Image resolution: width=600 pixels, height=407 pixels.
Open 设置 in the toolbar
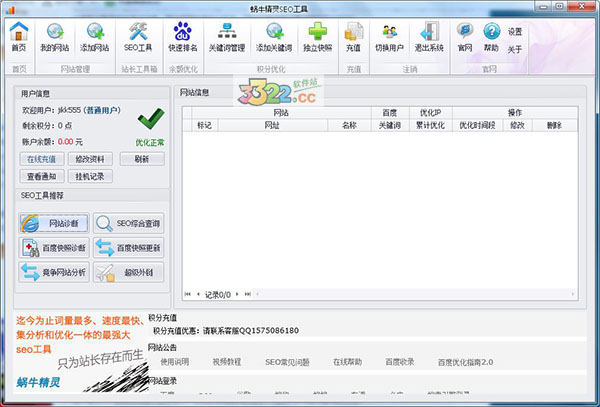tap(515, 32)
